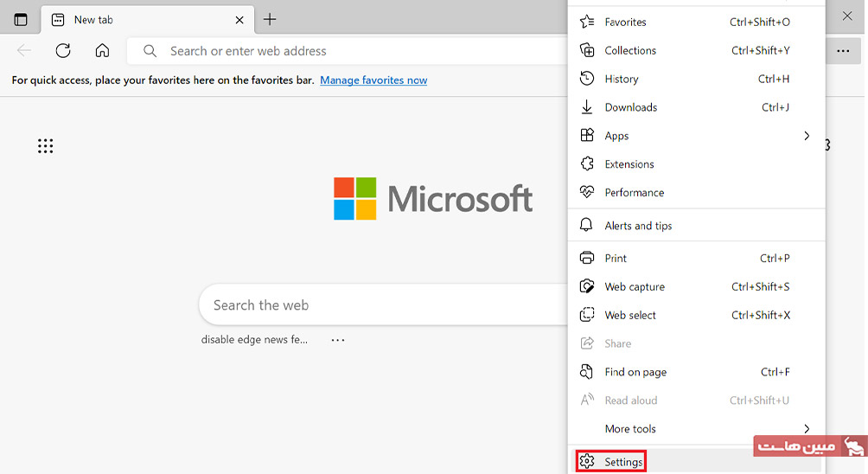The height and width of the screenshot is (474, 868).
Task: Click the Find on page magnifier icon
Action: tap(586, 372)
